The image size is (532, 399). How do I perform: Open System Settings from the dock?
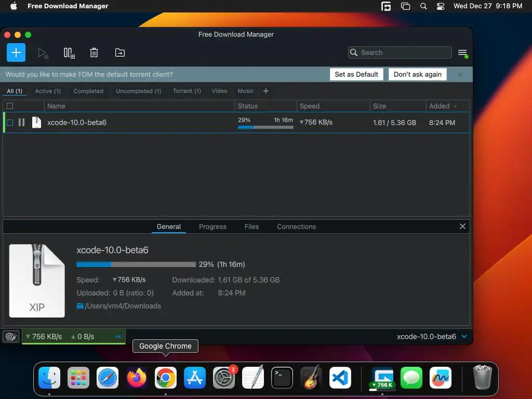224,378
